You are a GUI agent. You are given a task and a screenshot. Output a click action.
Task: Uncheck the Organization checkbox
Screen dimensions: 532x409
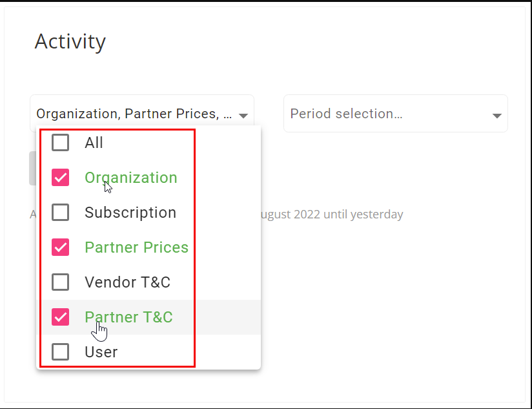click(61, 178)
